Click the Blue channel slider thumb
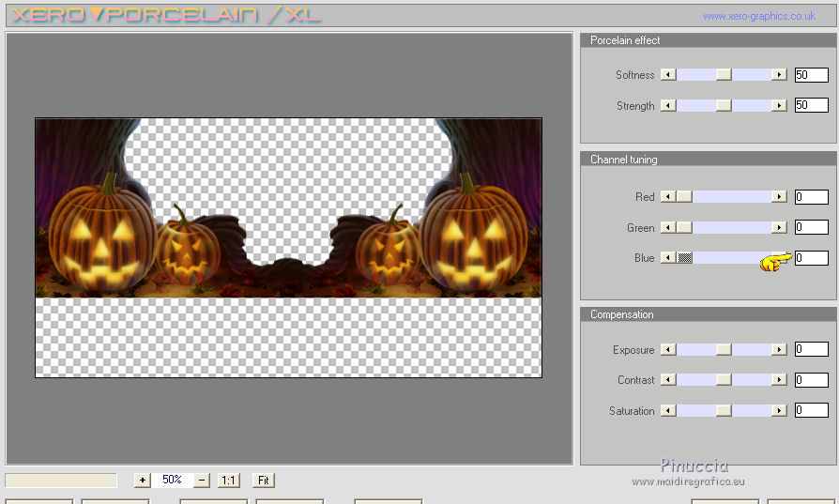 tap(684, 258)
